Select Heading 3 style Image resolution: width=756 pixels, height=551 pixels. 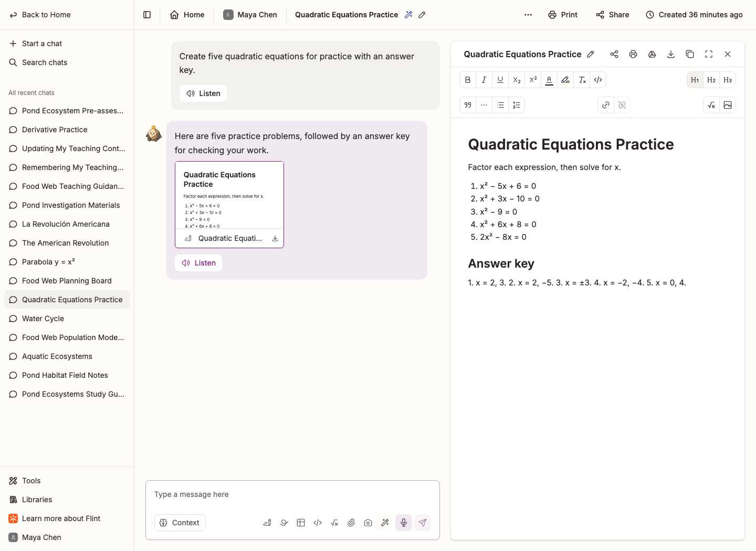728,80
